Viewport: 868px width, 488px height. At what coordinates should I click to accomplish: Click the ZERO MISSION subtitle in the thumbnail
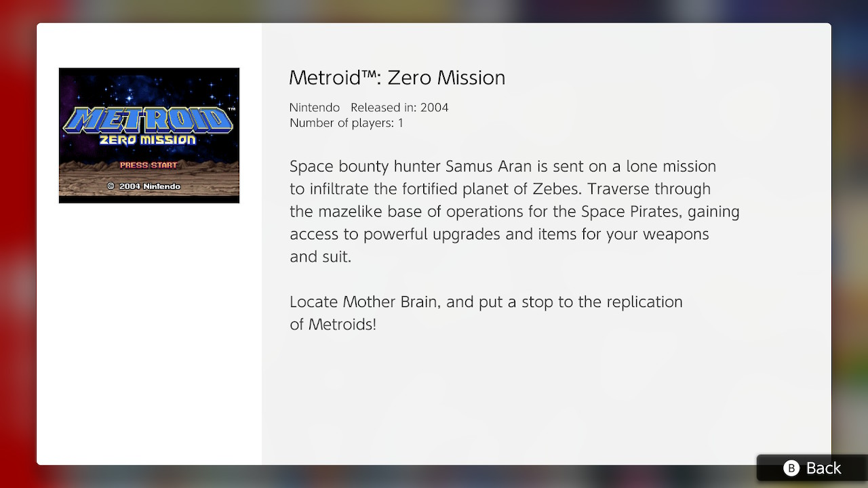[x=148, y=140]
